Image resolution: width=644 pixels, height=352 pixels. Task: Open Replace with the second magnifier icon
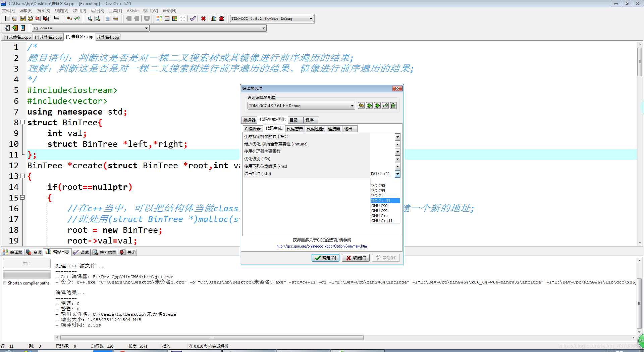pos(97,18)
